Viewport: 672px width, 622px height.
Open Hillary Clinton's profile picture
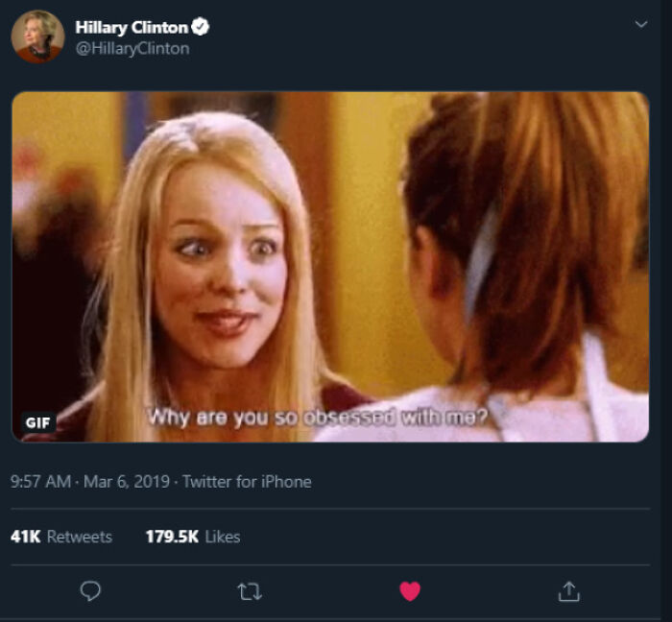tap(37, 36)
